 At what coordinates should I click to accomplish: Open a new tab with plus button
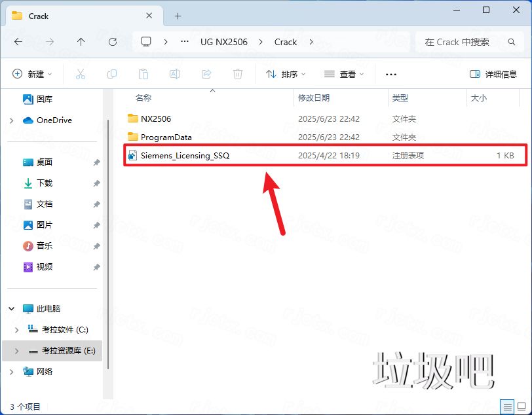point(178,16)
